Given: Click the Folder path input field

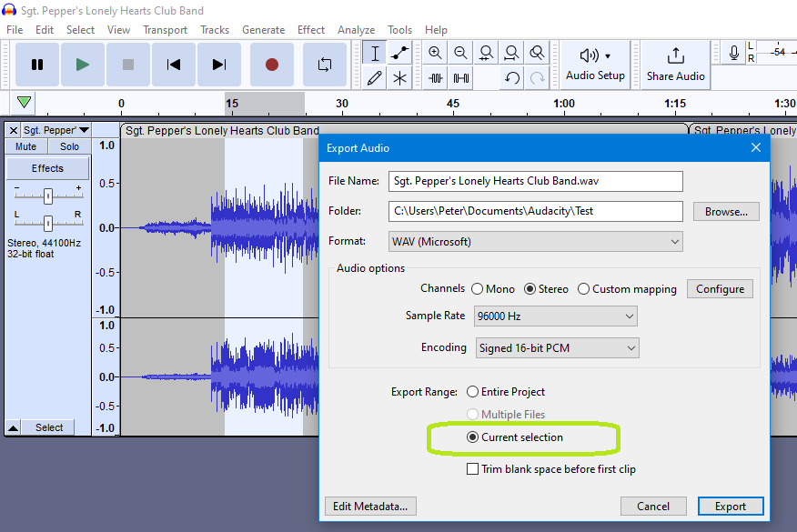Looking at the screenshot, I should 536,211.
